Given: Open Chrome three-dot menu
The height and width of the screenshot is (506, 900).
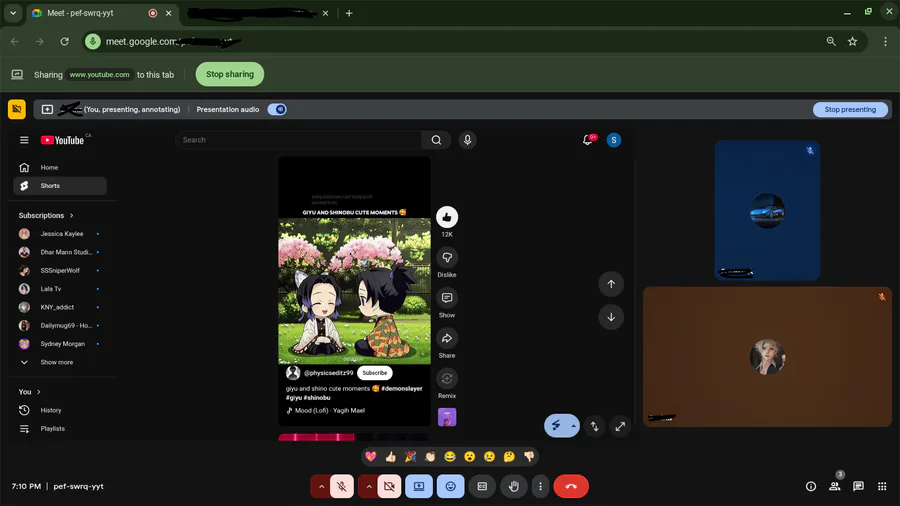Looking at the screenshot, I should pos(885,41).
